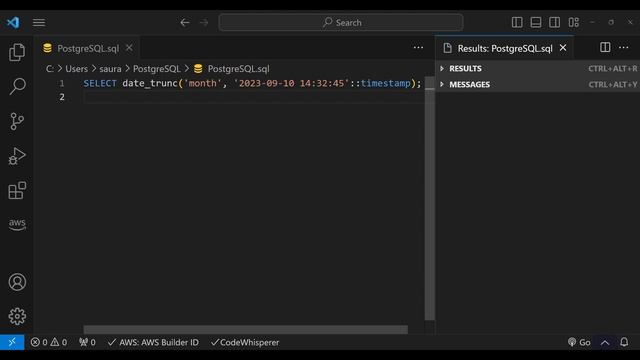Click the C: breadcrumb segment

point(50,69)
